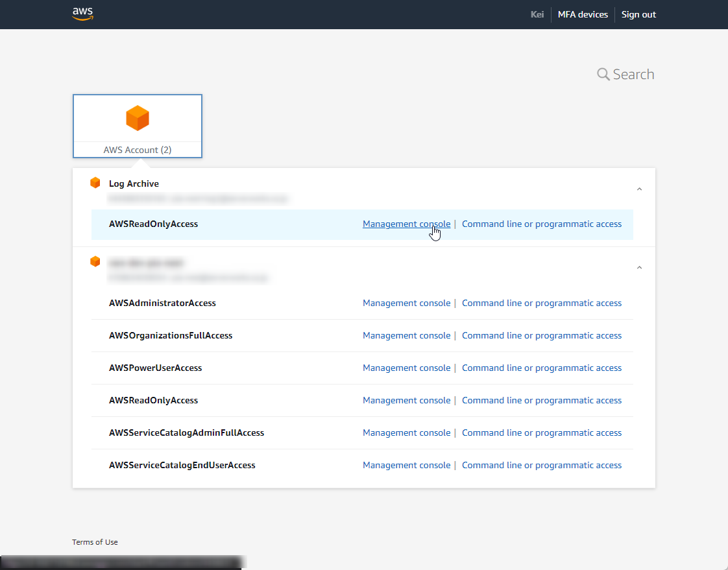728x570 pixels.
Task: Click the AWS logo in header
Action: click(x=82, y=14)
